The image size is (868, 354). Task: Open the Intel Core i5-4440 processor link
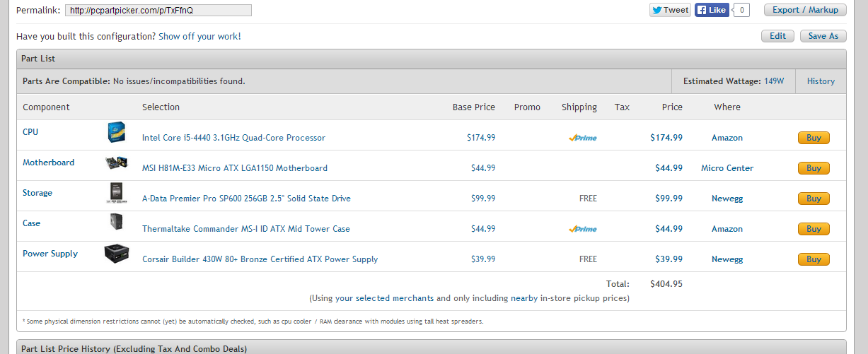click(x=233, y=138)
